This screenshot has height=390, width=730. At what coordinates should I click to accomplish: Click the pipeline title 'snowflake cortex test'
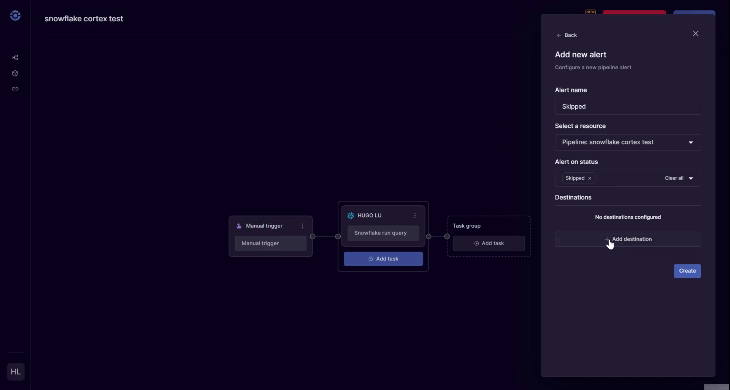84,19
